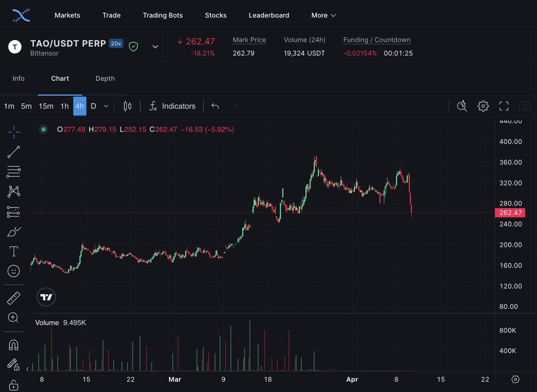Viewport: 537px width, 392px height.
Task: Take a chart snapshot with camera icon
Action: [524, 106]
